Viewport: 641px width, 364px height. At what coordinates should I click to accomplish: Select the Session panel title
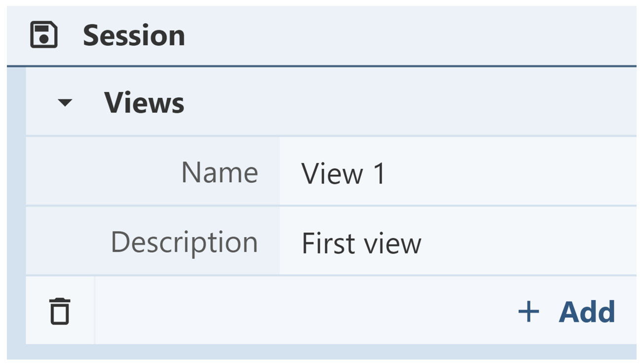[x=134, y=36]
